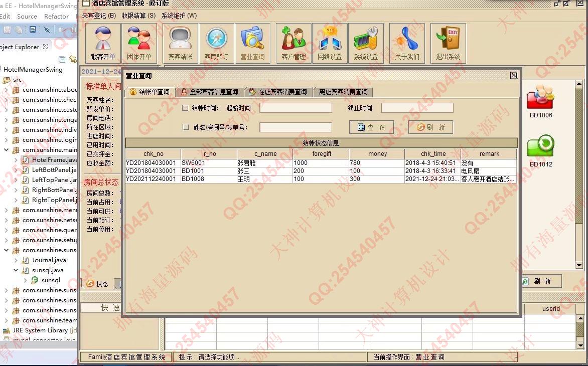Click 终止时间 end time input field
This screenshot has height=366, width=588.
(417, 108)
